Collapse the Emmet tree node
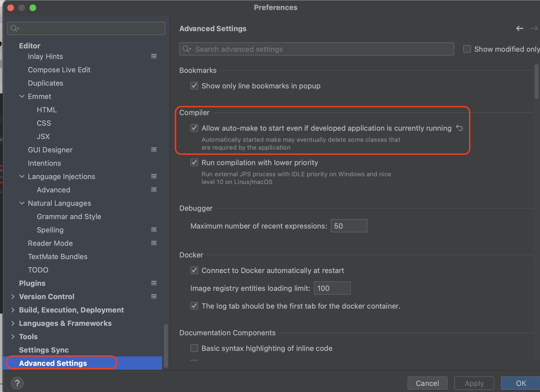Image resolution: width=540 pixels, height=392 pixels. [22, 96]
